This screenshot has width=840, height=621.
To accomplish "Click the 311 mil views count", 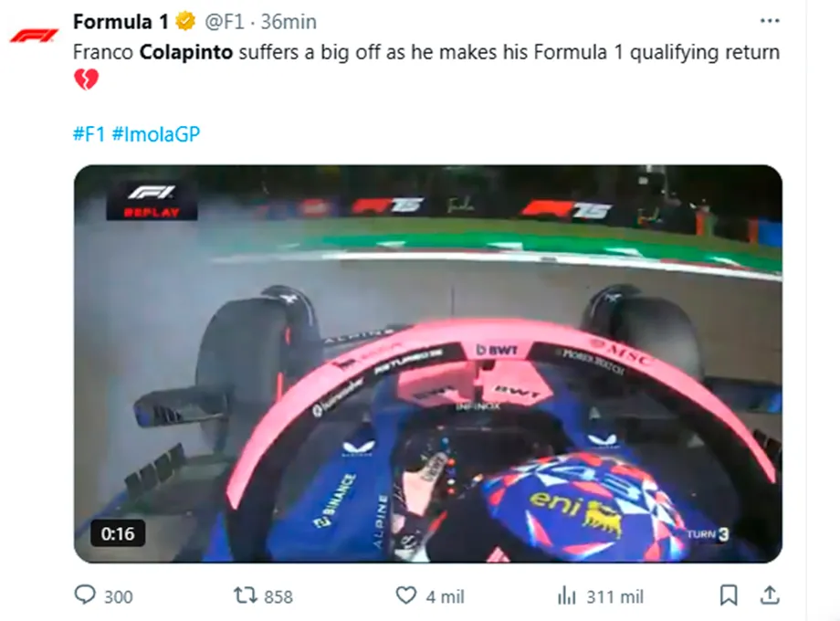I will (615, 597).
